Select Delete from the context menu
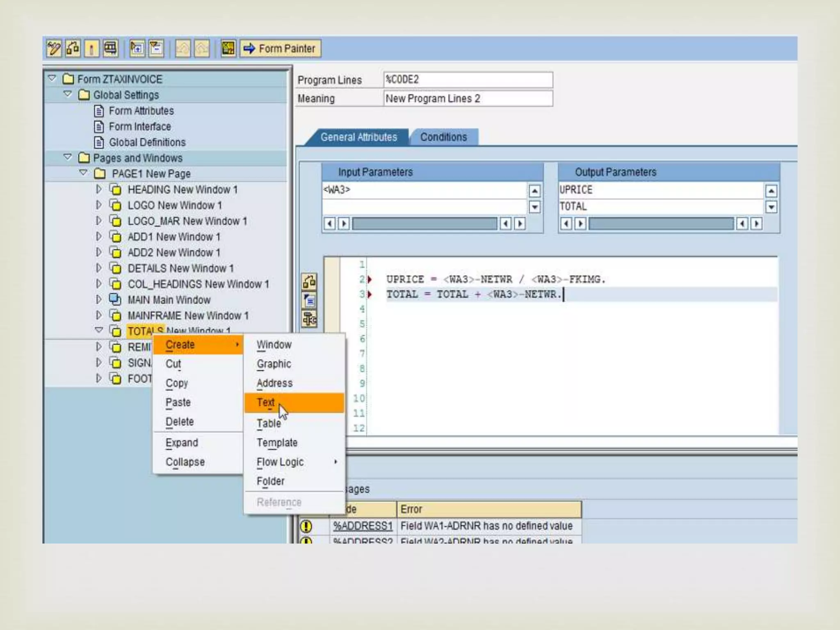The width and height of the screenshot is (840, 630). click(180, 422)
